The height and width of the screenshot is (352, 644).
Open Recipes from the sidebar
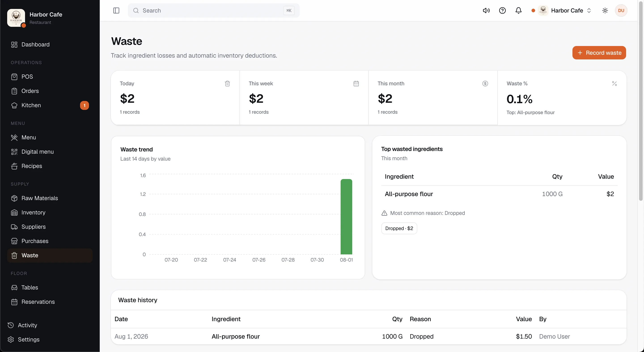coord(50,166)
